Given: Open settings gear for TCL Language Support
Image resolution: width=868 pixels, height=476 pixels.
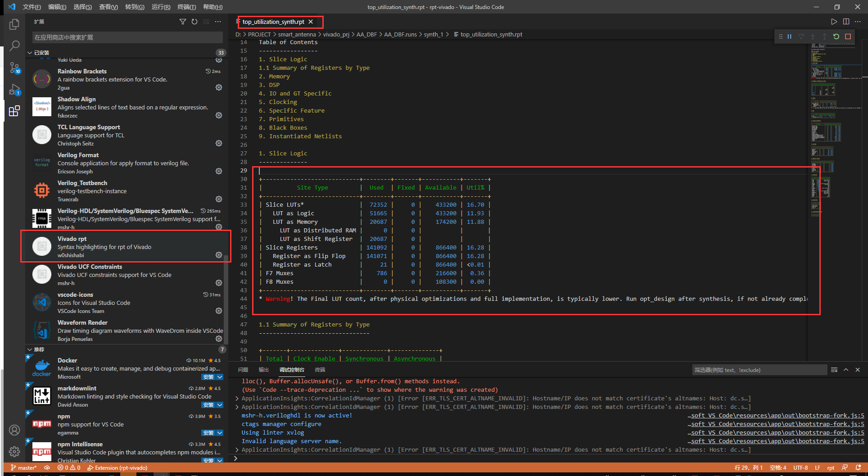Looking at the screenshot, I should pos(219,143).
